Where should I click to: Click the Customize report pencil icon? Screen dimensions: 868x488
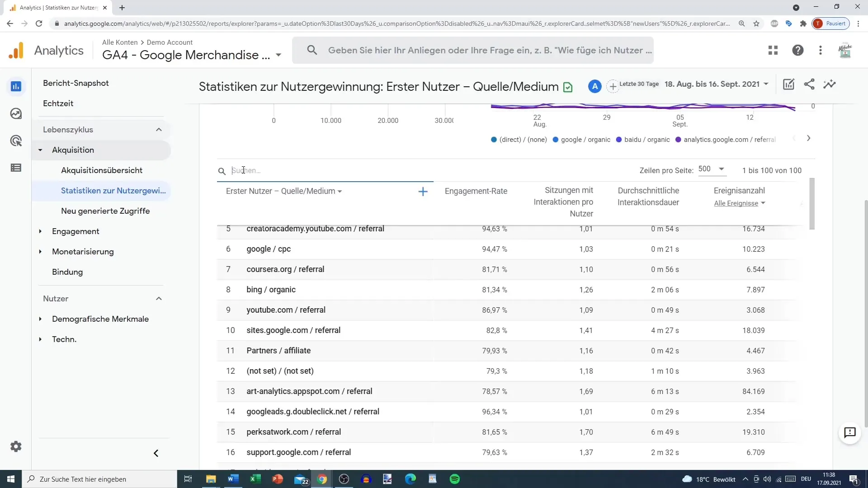(789, 84)
